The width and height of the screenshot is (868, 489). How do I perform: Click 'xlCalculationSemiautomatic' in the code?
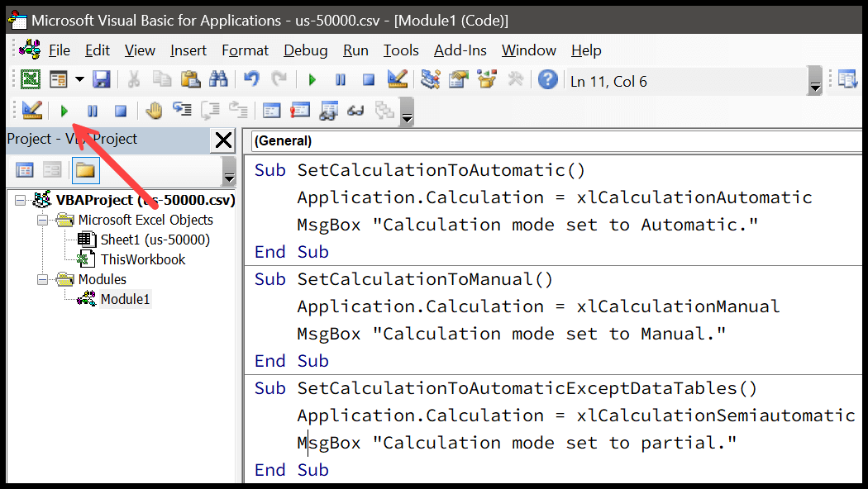(x=716, y=415)
